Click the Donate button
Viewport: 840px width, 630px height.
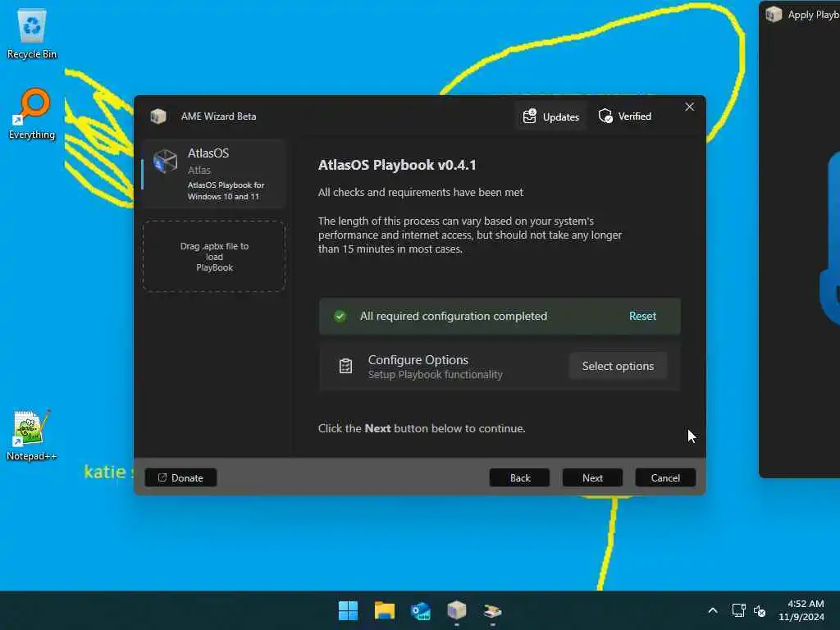180,478
